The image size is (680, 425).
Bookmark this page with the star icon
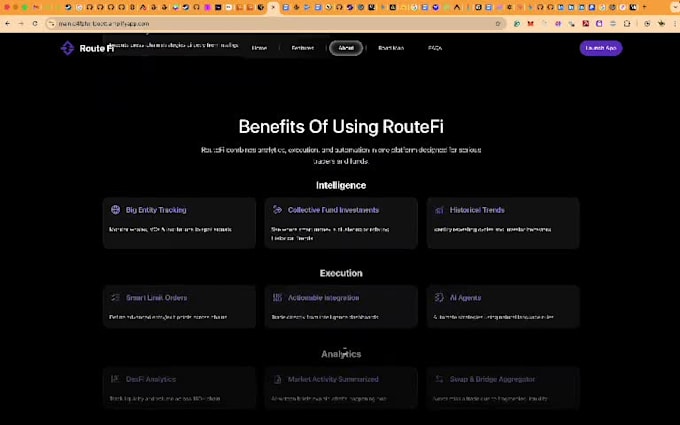(x=498, y=23)
